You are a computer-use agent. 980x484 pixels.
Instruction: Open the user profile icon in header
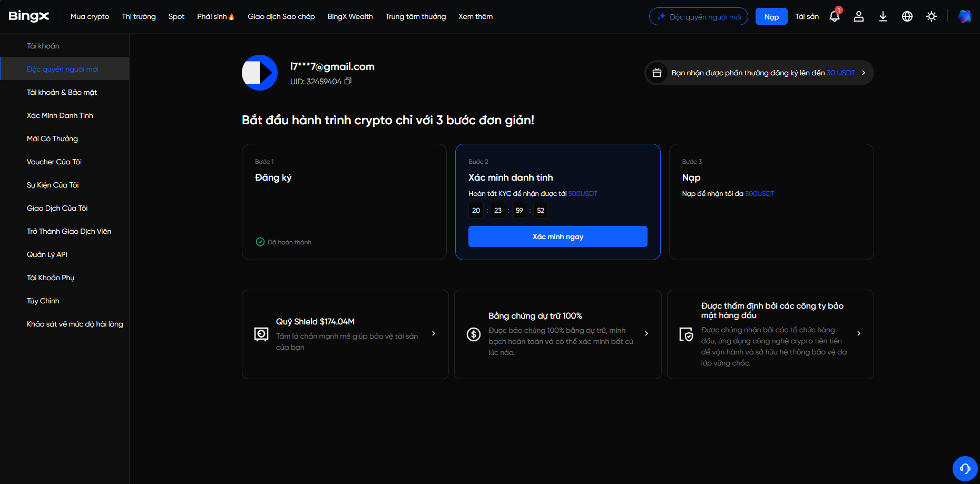(859, 16)
